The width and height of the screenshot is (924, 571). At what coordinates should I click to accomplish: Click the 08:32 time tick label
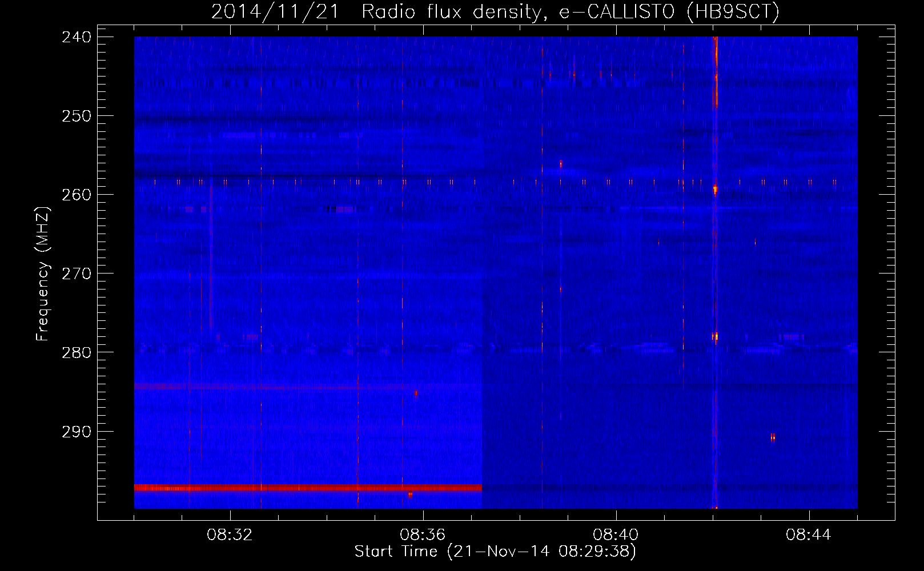tap(230, 535)
